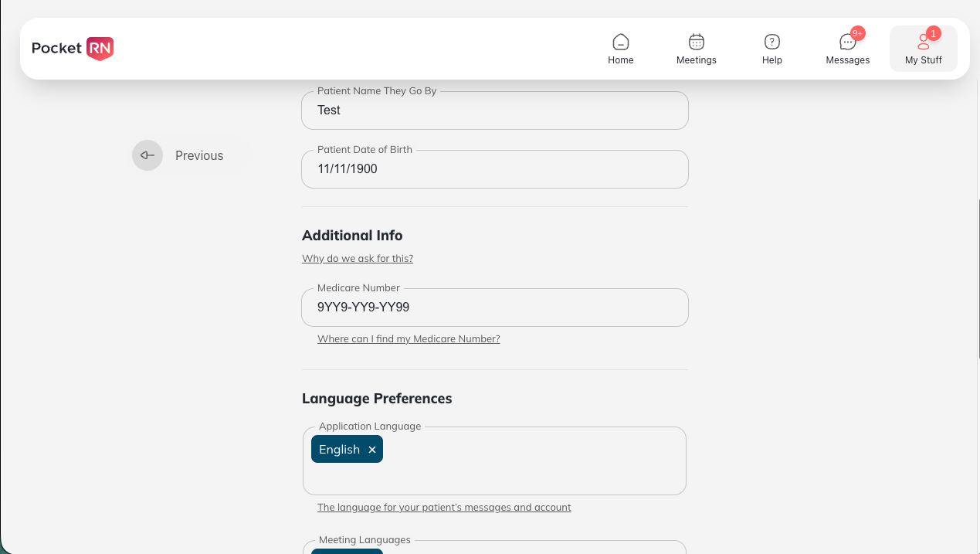
Task: Click into Patient Name They Go By field
Action: [x=494, y=110]
